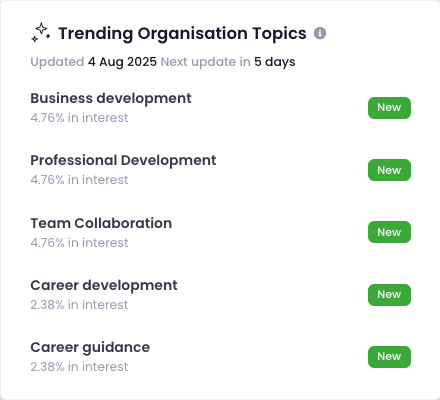Select the Career development topic
This screenshot has width=440, height=400.
[x=104, y=286]
